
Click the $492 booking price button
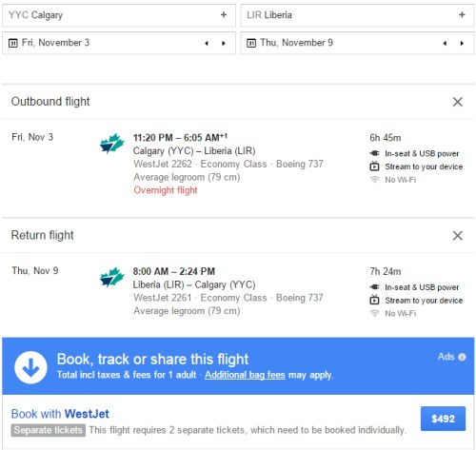[x=443, y=419]
